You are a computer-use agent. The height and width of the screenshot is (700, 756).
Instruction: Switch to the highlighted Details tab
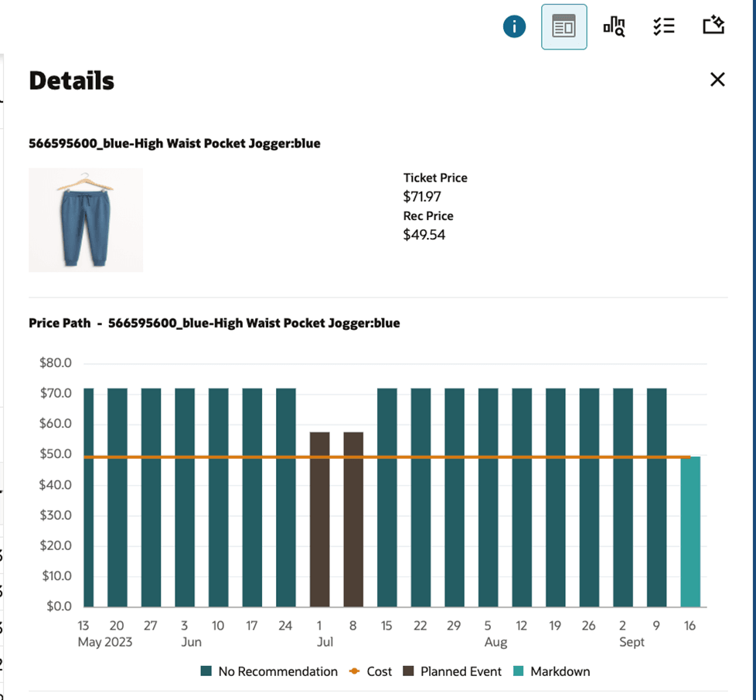(x=564, y=25)
